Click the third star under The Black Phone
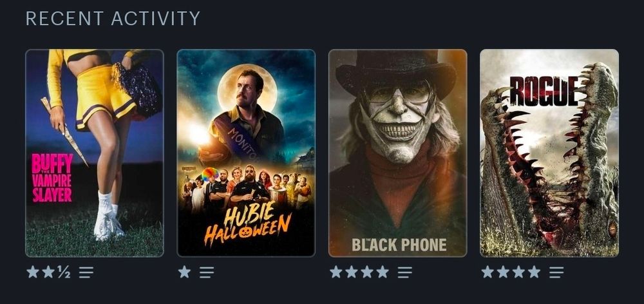This screenshot has height=304, width=644. [x=367, y=272]
